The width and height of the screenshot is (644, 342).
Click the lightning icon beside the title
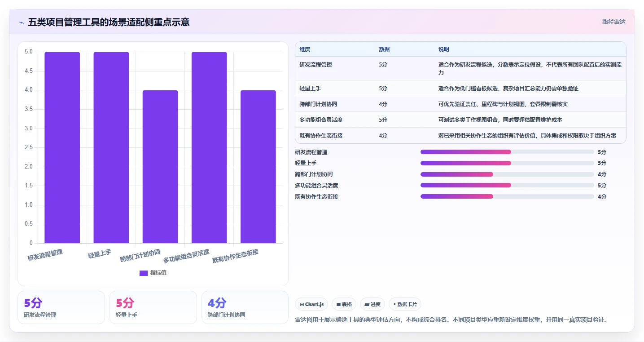click(x=21, y=22)
